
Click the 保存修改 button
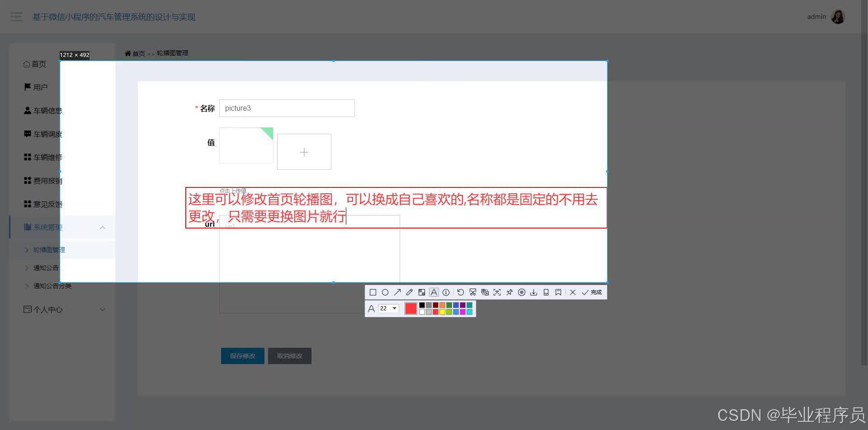tap(243, 356)
